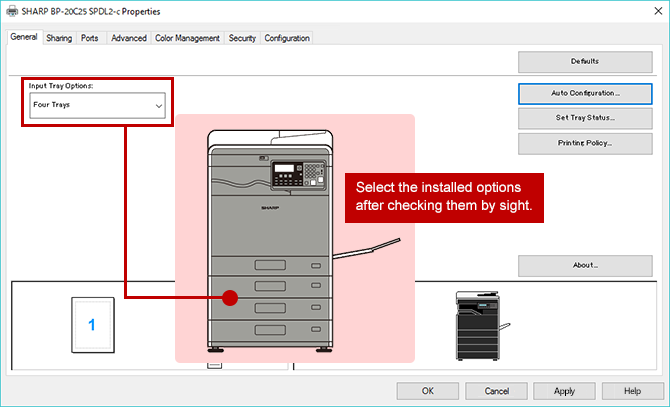The height and width of the screenshot is (407, 670).
Task: Expand the Input Tray Options dropdown
Action: coord(97,105)
